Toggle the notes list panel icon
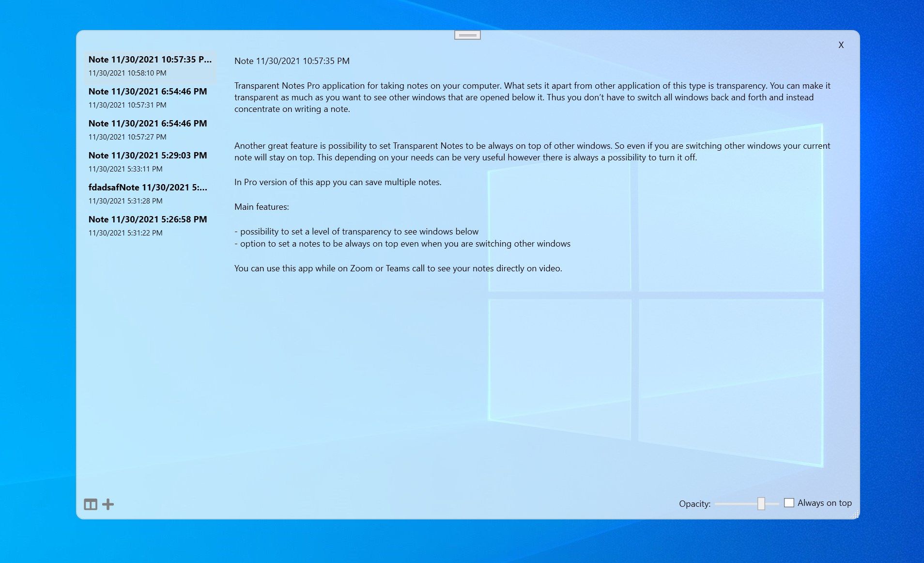 91,504
